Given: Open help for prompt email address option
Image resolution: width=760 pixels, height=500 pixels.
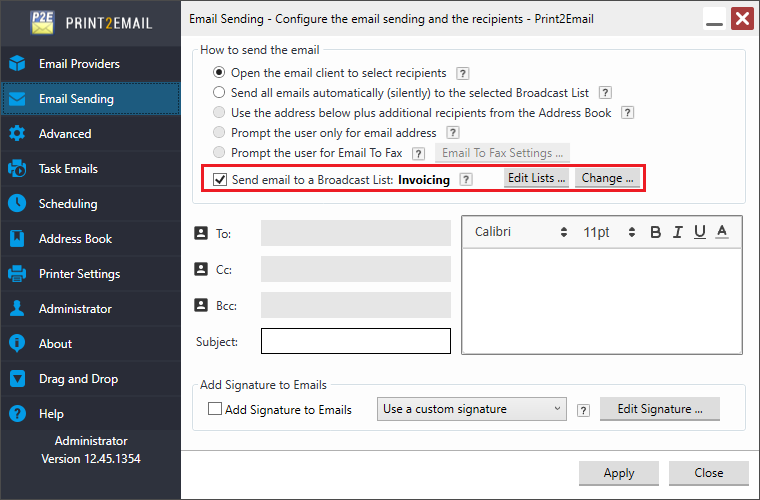Looking at the screenshot, I should pyautogui.click(x=453, y=133).
